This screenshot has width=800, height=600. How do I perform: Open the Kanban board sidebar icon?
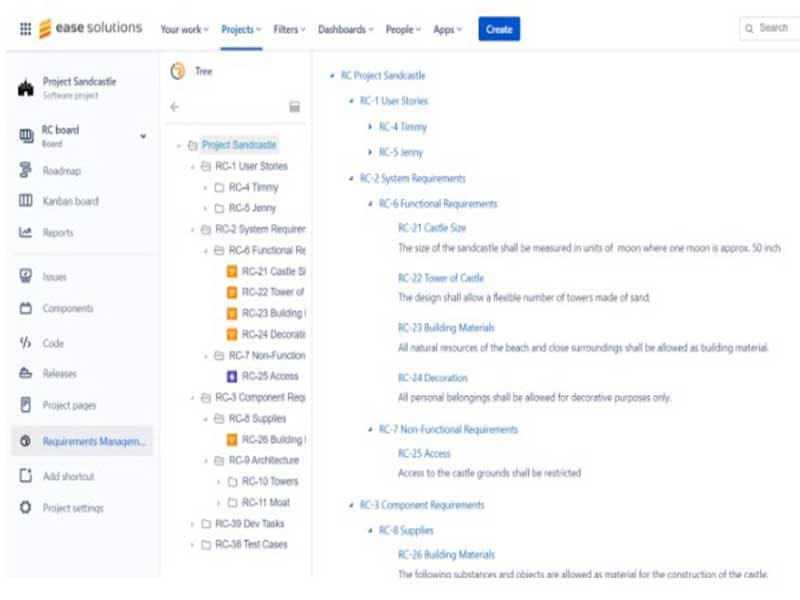tap(26, 201)
